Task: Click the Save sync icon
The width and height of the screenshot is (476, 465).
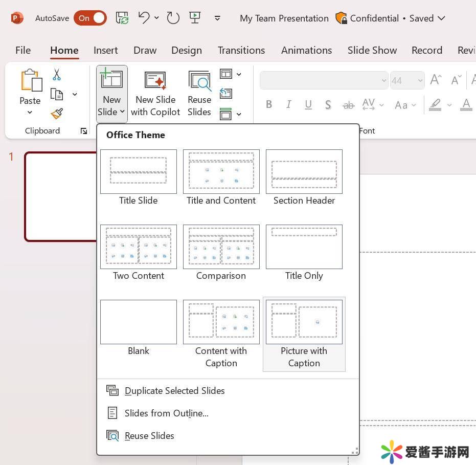Action: [x=122, y=18]
